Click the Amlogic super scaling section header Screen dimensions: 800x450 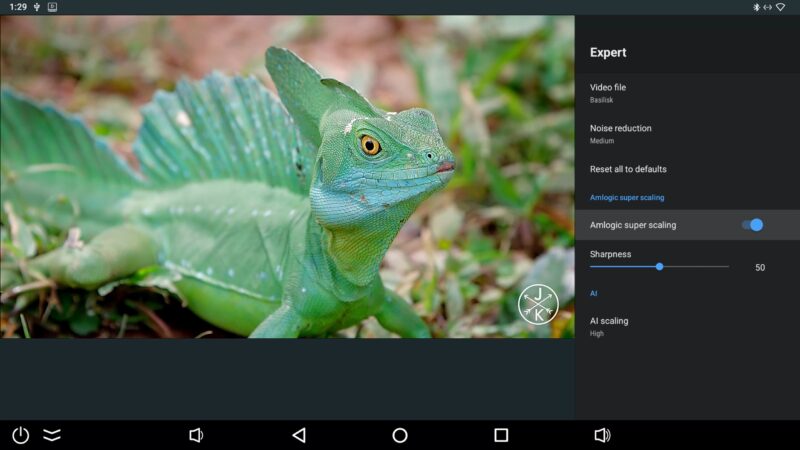coord(627,197)
